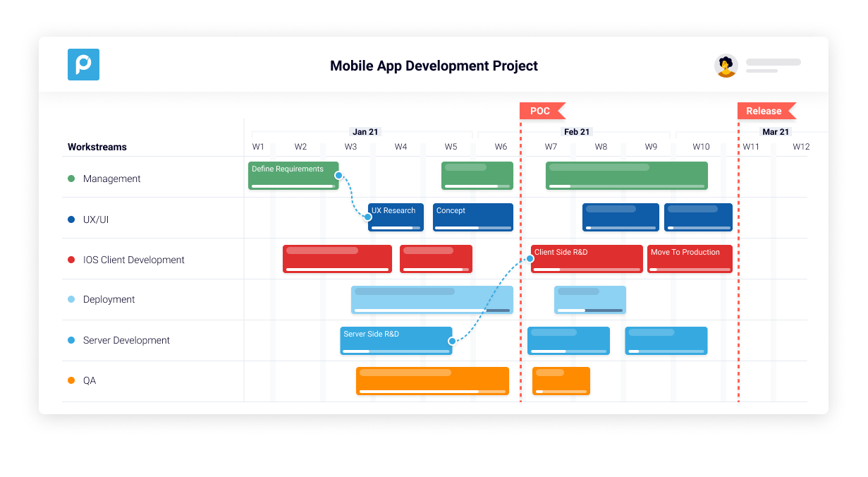Click the W4 week column header
The height and width of the screenshot is (477, 868).
pos(401,147)
